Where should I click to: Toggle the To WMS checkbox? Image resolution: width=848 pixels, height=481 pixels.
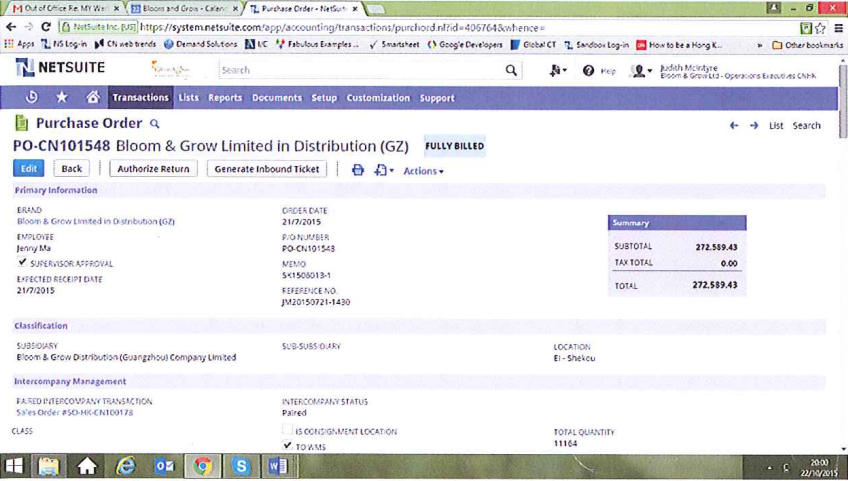tap(287, 445)
